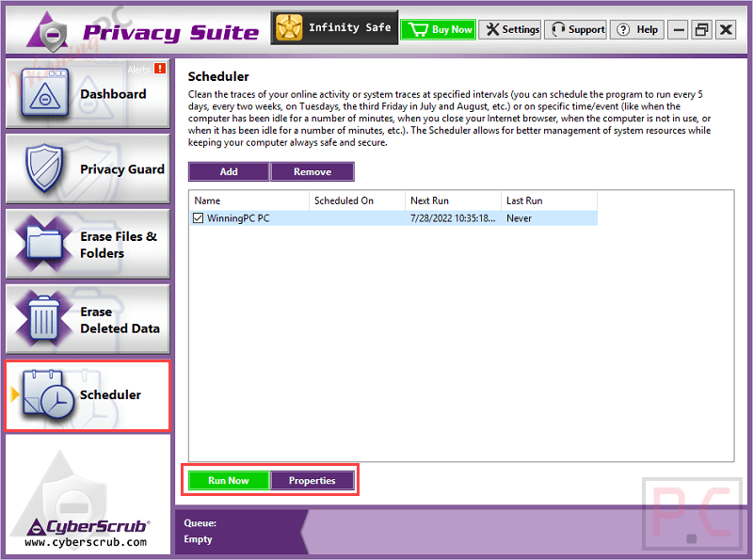Click Buy Now button text

(452, 30)
